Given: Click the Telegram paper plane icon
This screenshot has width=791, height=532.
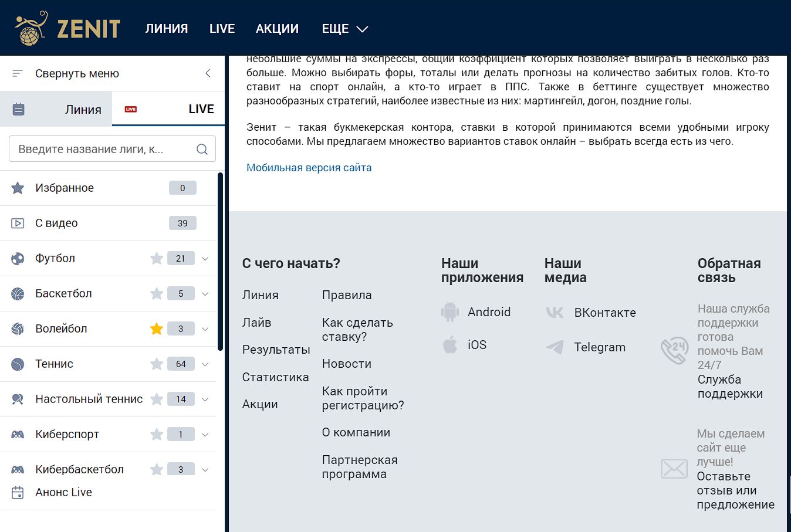Looking at the screenshot, I should 555,347.
